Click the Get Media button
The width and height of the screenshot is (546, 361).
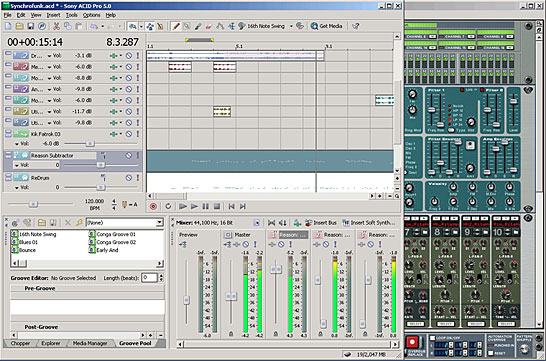(326, 26)
